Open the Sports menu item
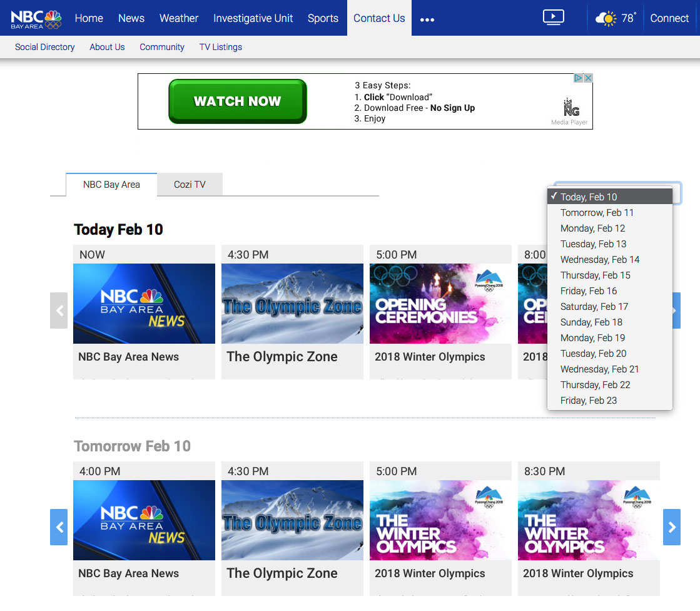Screen dimensions: 700x611 point(323,18)
